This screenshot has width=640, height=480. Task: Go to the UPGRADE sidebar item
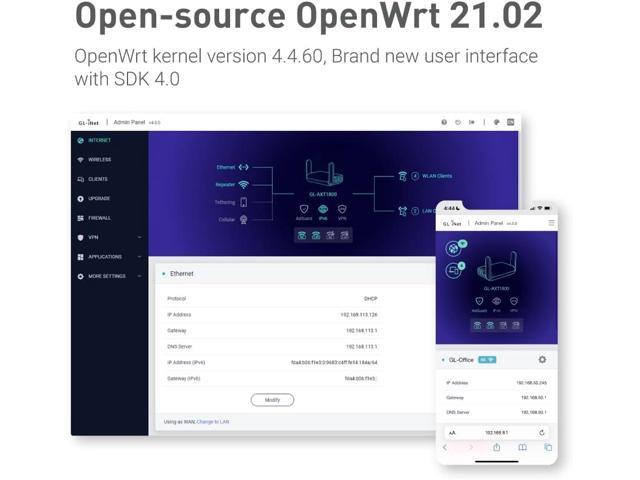click(x=99, y=198)
